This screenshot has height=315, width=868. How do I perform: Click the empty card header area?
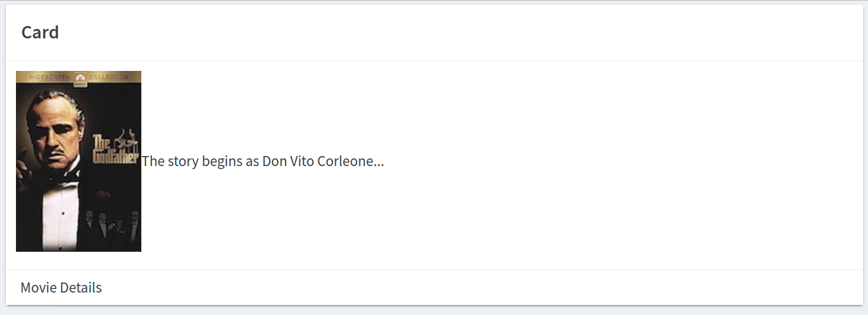coord(461,33)
